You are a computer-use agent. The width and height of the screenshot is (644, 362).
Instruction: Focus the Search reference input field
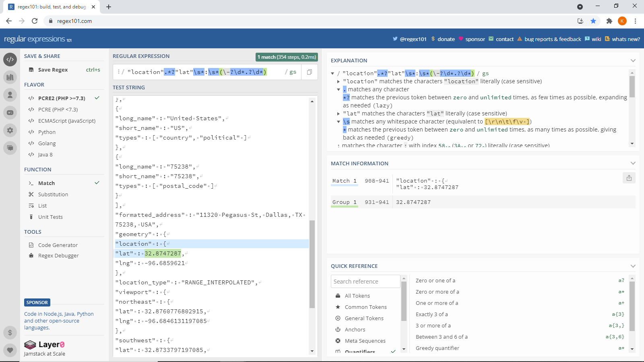tap(365, 282)
